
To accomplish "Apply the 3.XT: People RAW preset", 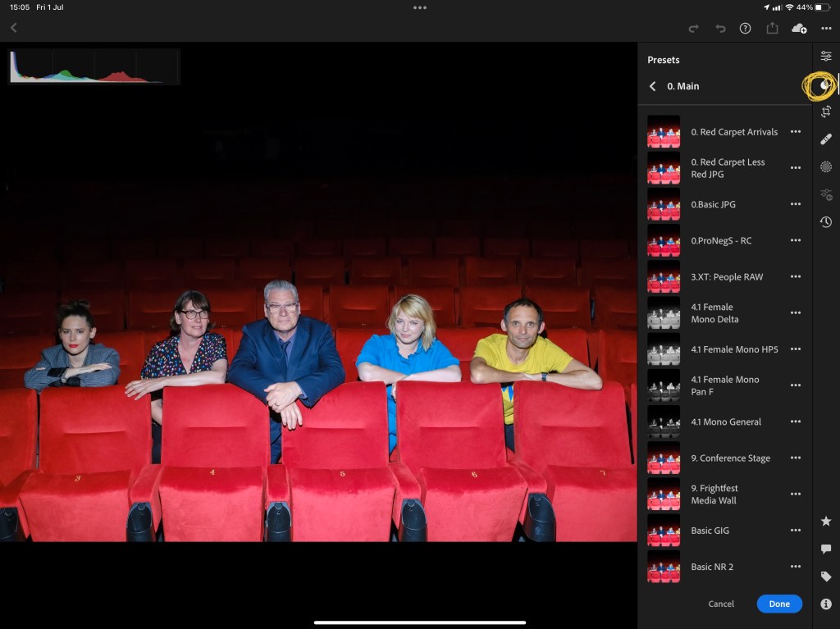I will pos(726,276).
